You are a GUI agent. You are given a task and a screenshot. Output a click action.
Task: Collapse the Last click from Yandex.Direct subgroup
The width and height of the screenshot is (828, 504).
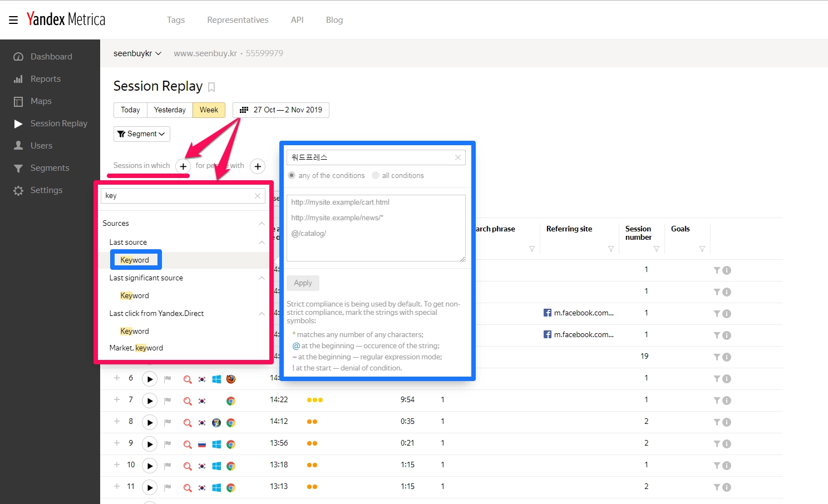coord(262,314)
